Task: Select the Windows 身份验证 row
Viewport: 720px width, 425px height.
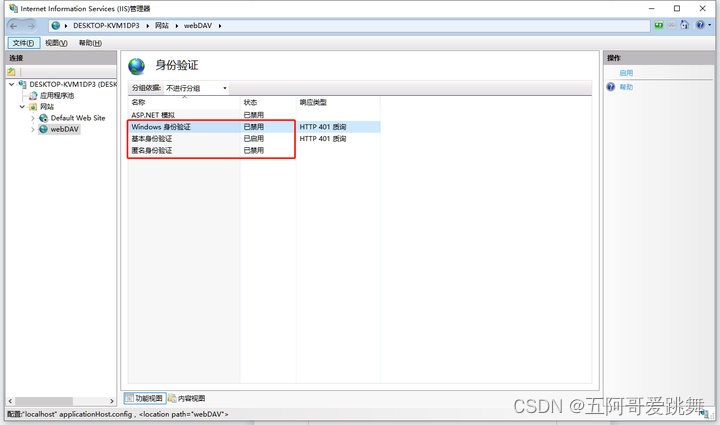Action: point(254,127)
